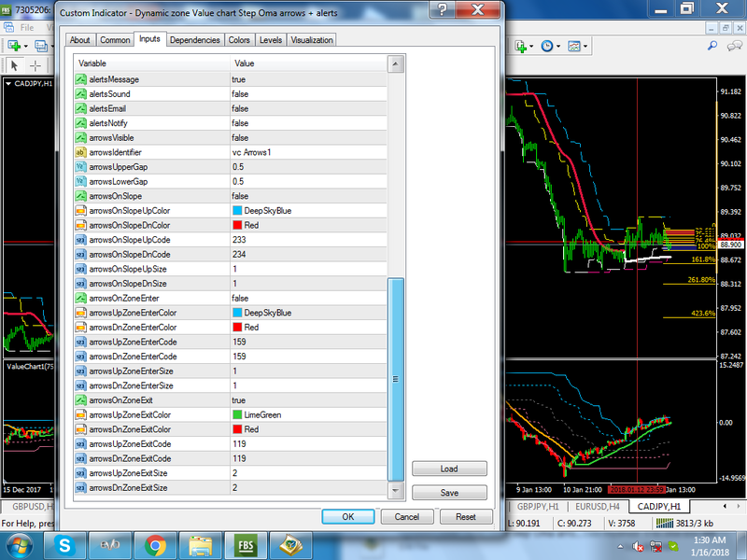Select the alertsSound false value
Image resolution: width=747 pixels, height=560 pixels.
(x=240, y=94)
